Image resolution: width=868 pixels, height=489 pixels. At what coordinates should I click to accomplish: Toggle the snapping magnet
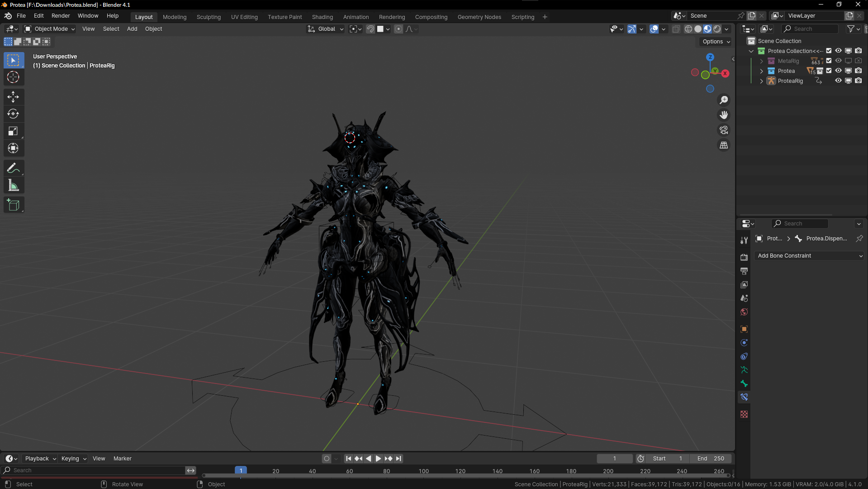tap(370, 29)
